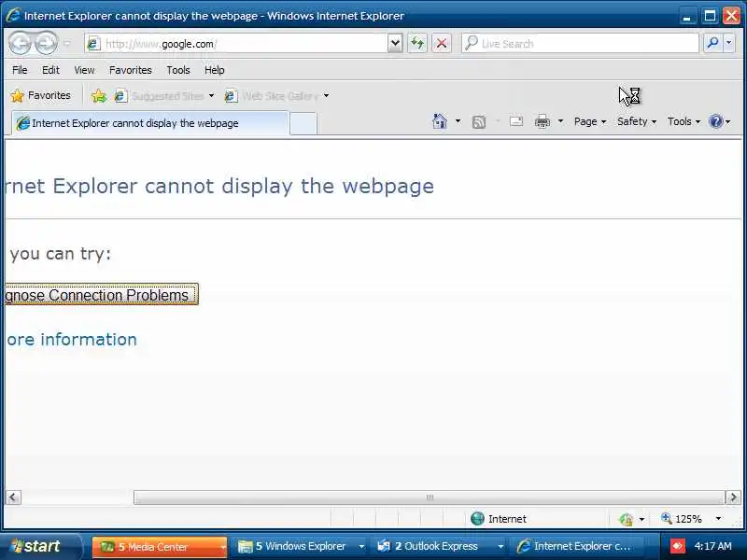
Task: Select the Internet Explorer cannot display tab
Action: [x=150, y=123]
